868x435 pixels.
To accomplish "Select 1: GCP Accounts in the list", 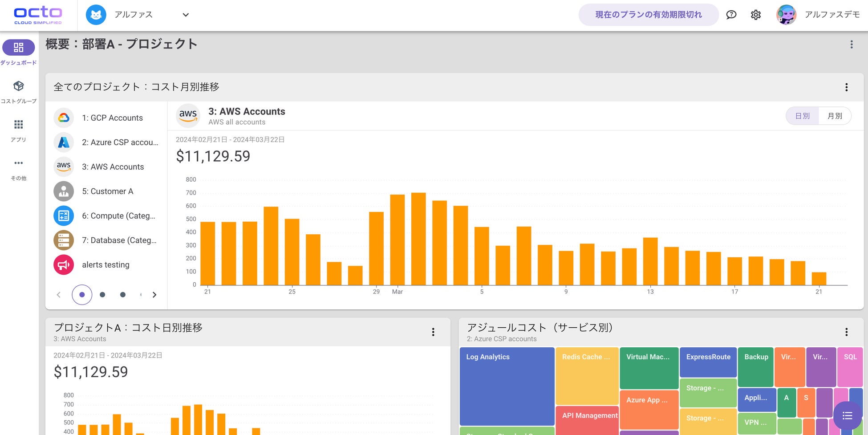I will point(112,118).
